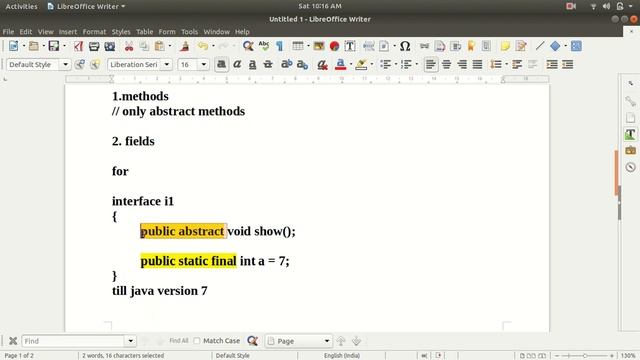Open the line spacing dropdown arrow
640x360 pixels.
coord(506,64)
